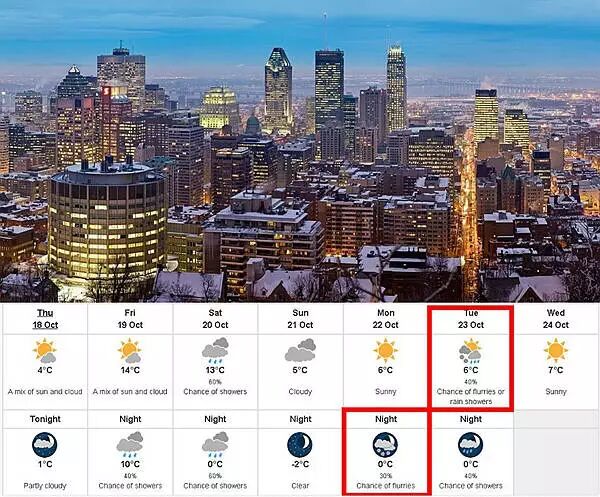Click the Thu 18 Oct link
This screenshot has height=497, width=600.
45,319
